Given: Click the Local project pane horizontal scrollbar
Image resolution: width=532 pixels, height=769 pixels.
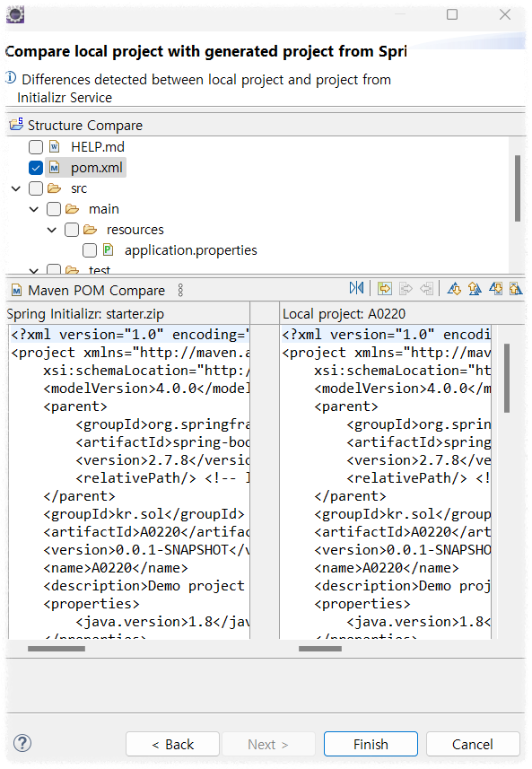Looking at the screenshot, I should [x=320, y=649].
